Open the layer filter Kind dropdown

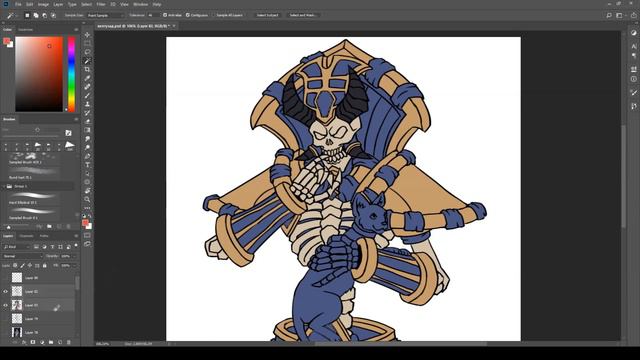[x=17, y=247]
